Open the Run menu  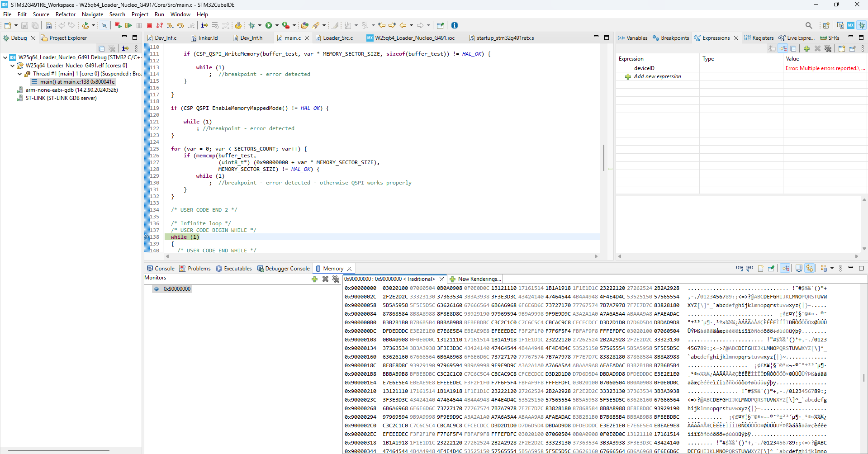coord(159,14)
